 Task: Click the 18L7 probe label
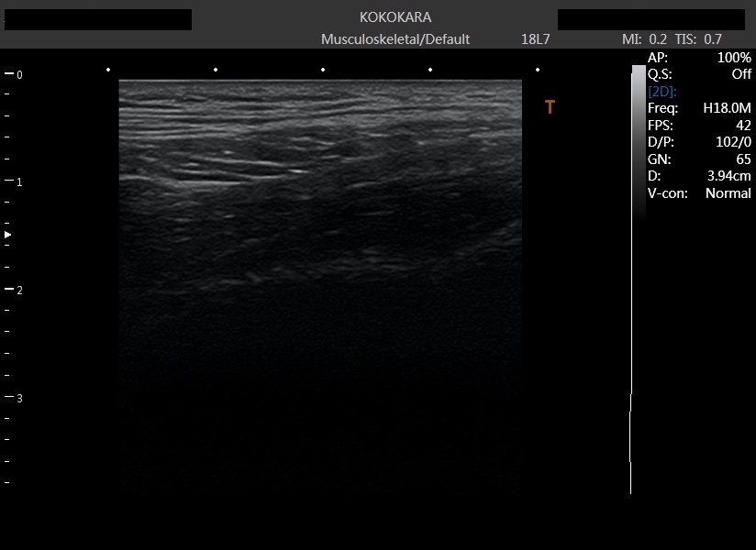click(x=535, y=39)
